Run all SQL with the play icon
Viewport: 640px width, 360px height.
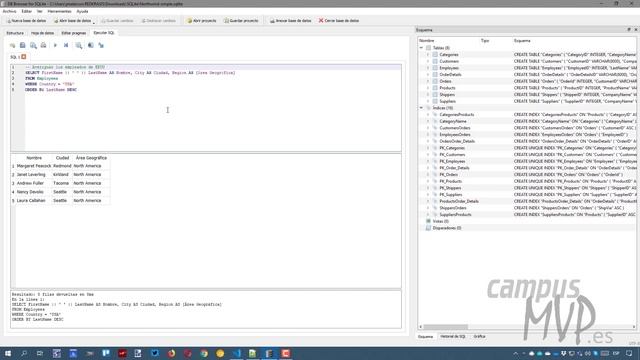coord(56,45)
